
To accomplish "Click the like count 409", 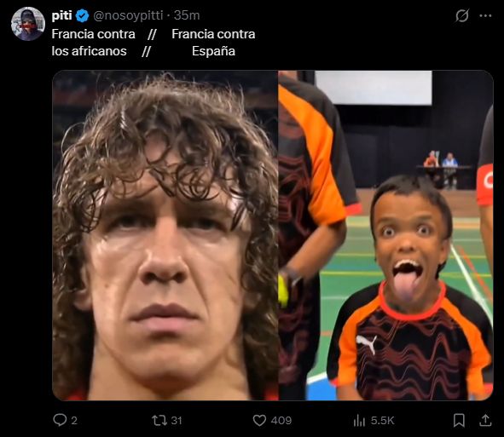I will [281, 421].
